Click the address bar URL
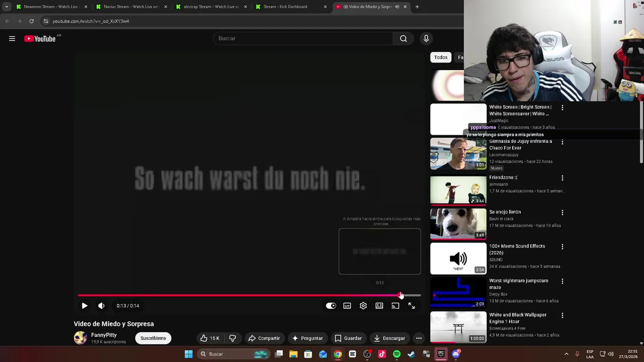 click(x=91, y=21)
